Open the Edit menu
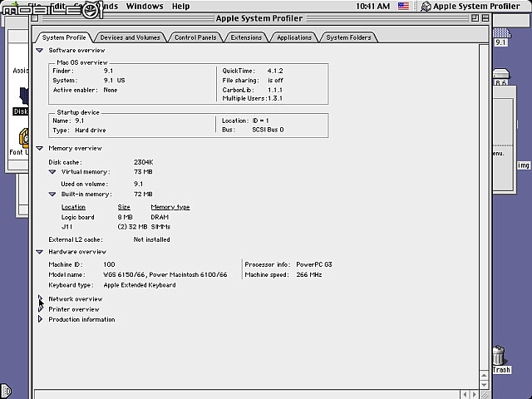532x399 pixels. tap(57, 6)
